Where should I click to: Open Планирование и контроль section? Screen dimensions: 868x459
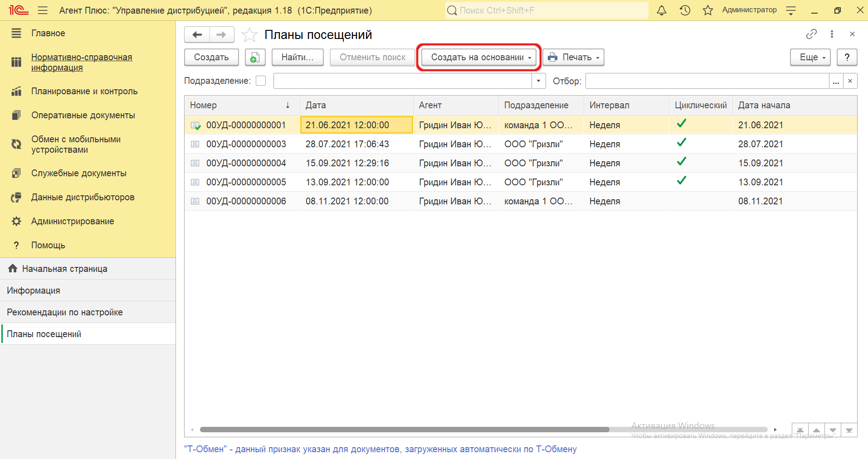[84, 91]
